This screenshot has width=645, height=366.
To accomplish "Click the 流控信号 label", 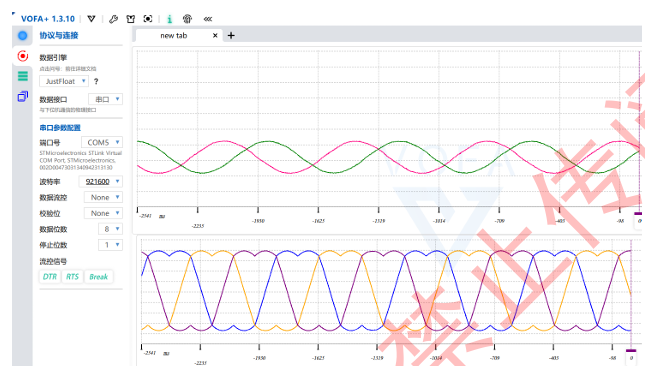I will pos(53,262).
